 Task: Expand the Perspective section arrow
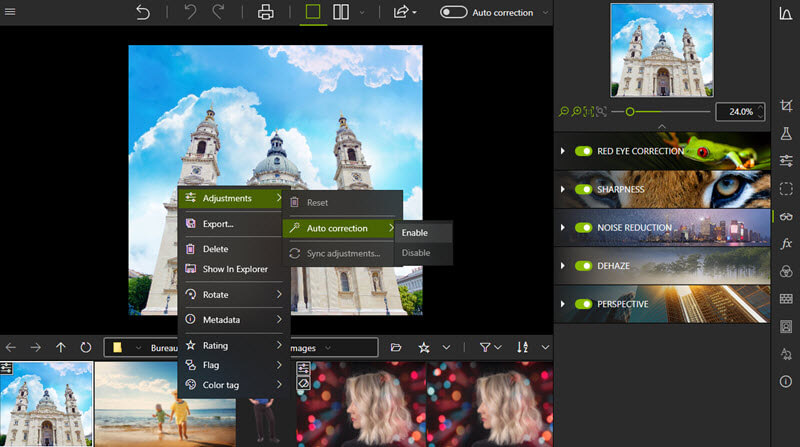tap(563, 304)
